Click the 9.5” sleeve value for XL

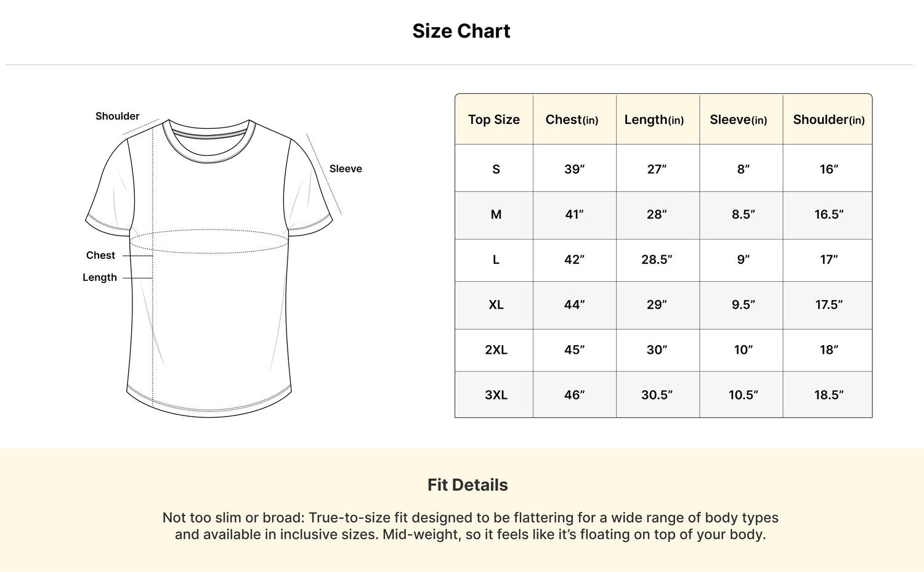point(744,304)
